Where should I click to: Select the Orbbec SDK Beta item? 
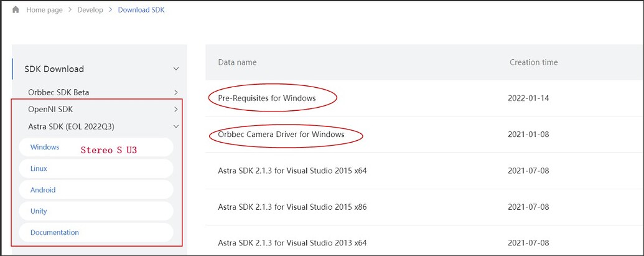point(58,92)
